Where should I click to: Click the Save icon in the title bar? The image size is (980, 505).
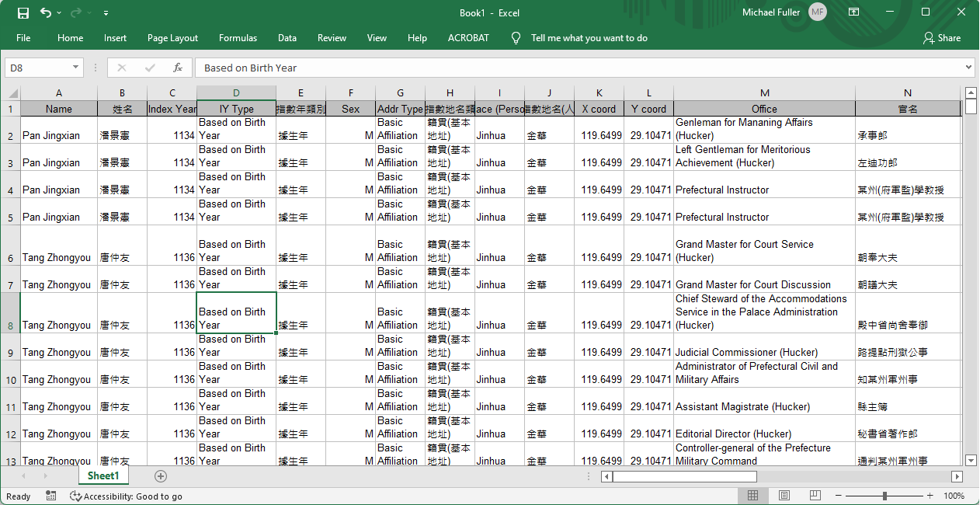(23, 12)
